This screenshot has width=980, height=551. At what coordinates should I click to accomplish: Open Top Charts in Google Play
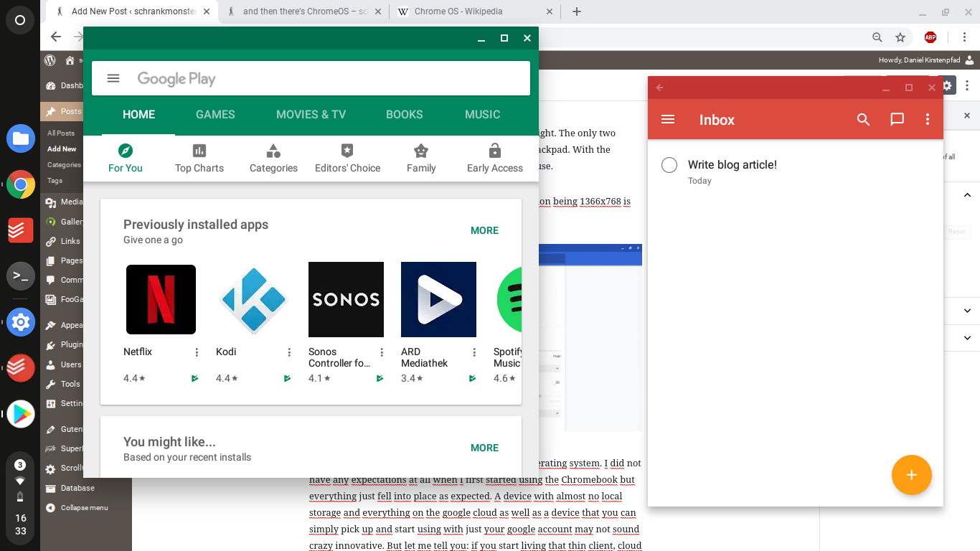[199, 159]
